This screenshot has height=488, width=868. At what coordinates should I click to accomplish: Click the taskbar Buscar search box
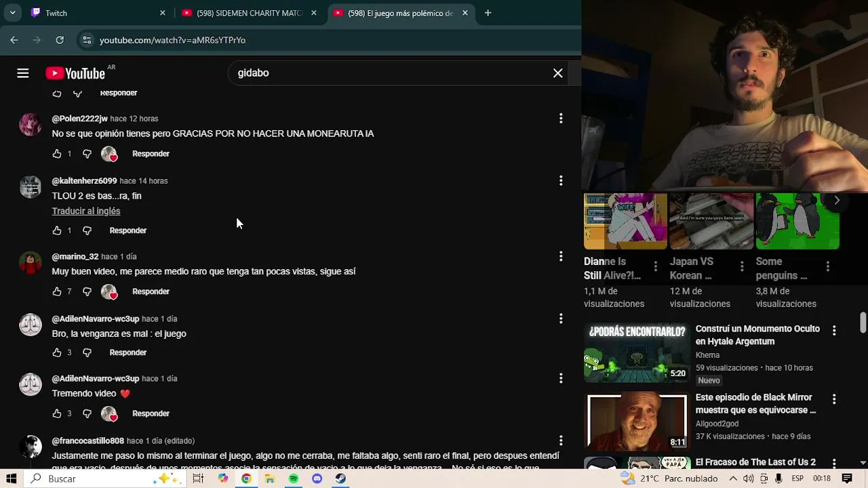(x=105, y=479)
